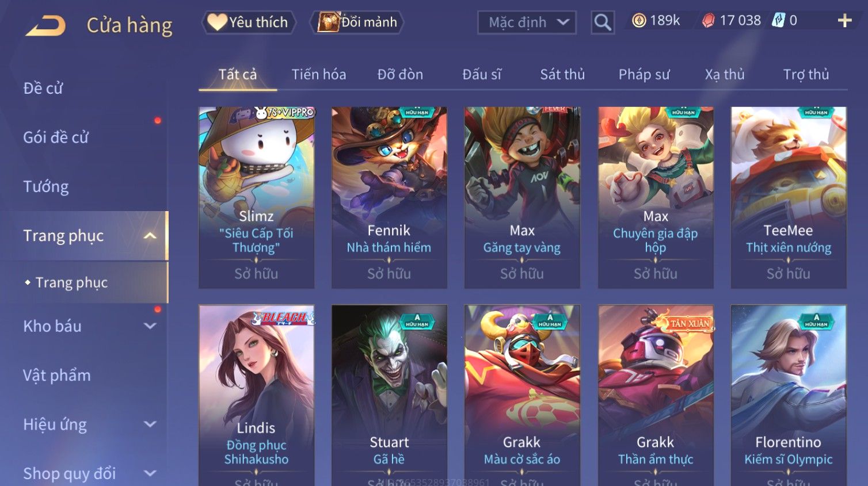The height and width of the screenshot is (486, 868).
Task: Expand the Hiệu ứng sidebar section
Action: coord(150,424)
